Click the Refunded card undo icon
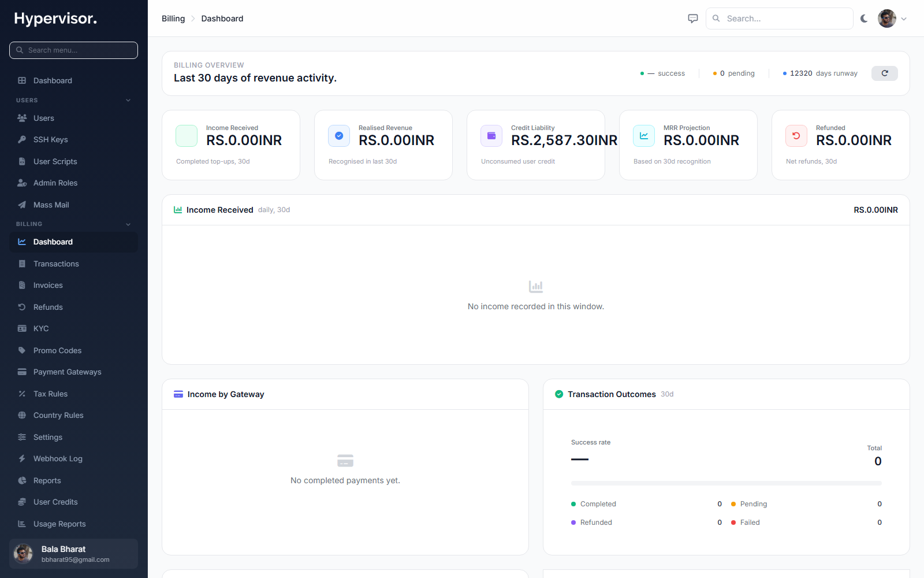This screenshot has width=924, height=578. tap(796, 136)
